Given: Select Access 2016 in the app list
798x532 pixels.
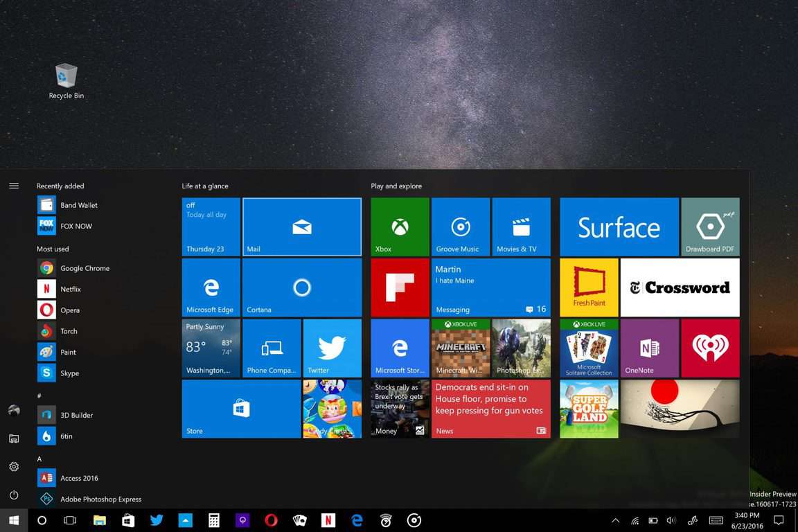Looking at the screenshot, I should (78, 478).
